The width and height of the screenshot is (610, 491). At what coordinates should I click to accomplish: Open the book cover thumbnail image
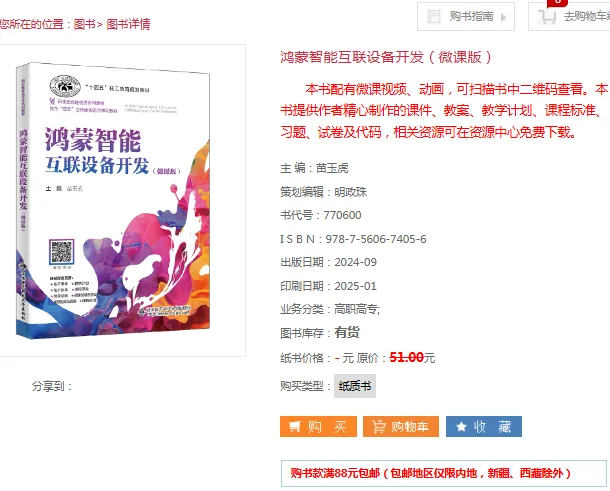pos(113,200)
